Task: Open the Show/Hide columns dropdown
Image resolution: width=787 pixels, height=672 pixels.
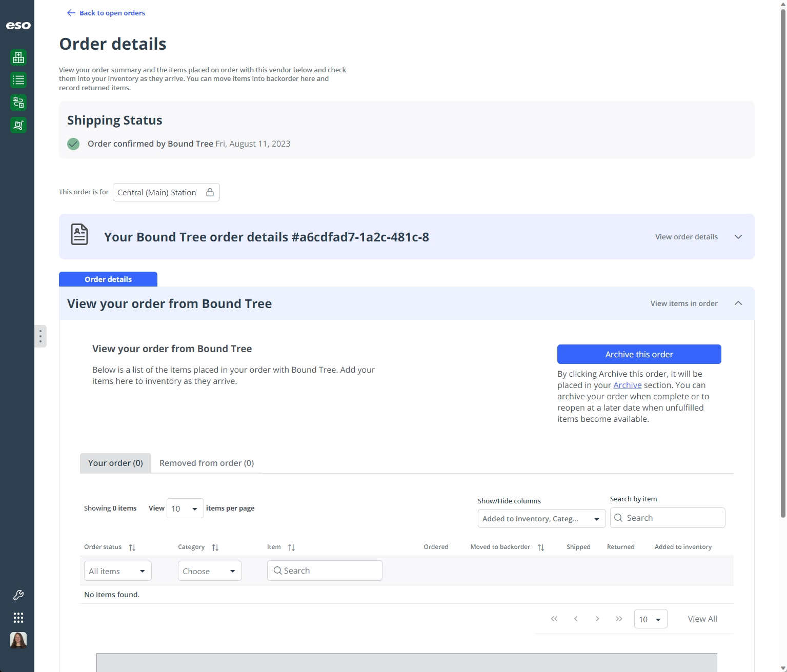Action: point(541,519)
